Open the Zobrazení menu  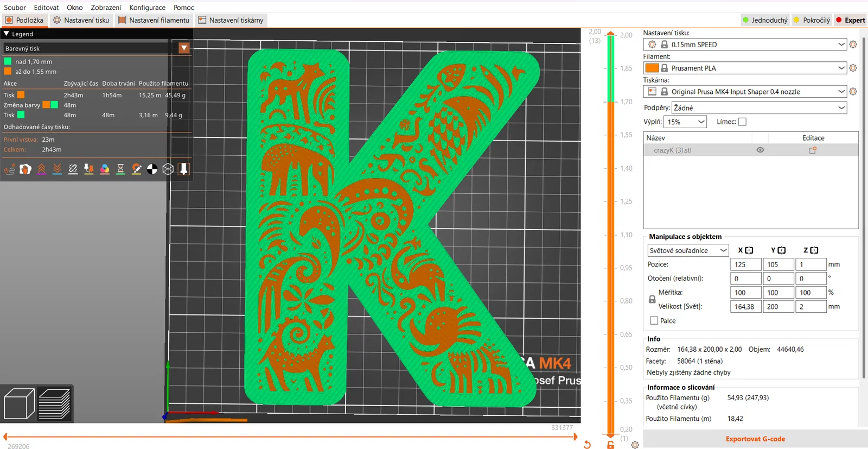coord(106,7)
